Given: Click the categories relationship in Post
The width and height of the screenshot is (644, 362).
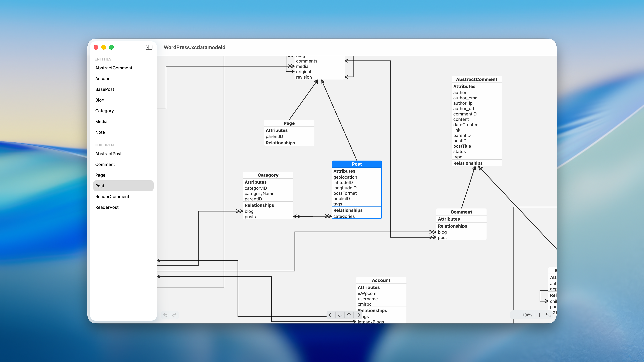Looking at the screenshot, I should click(344, 216).
